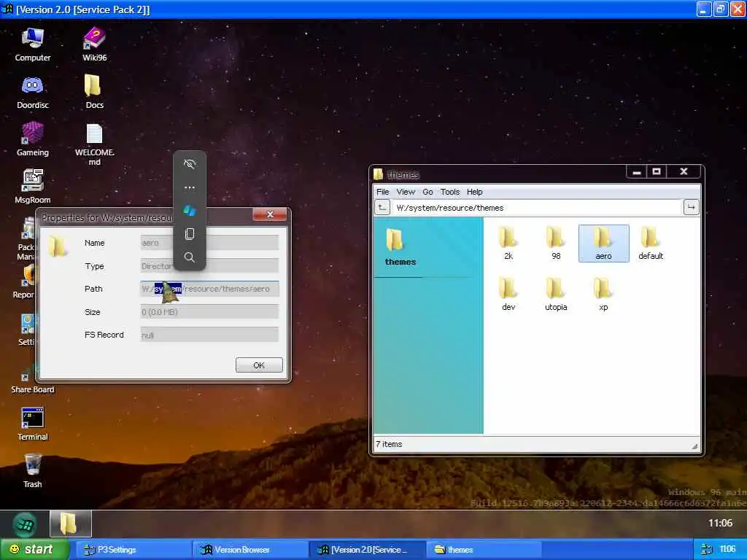Click the system tray clock at bottom right
The height and width of the screenshot is (560, 747).
pos(727,549)
